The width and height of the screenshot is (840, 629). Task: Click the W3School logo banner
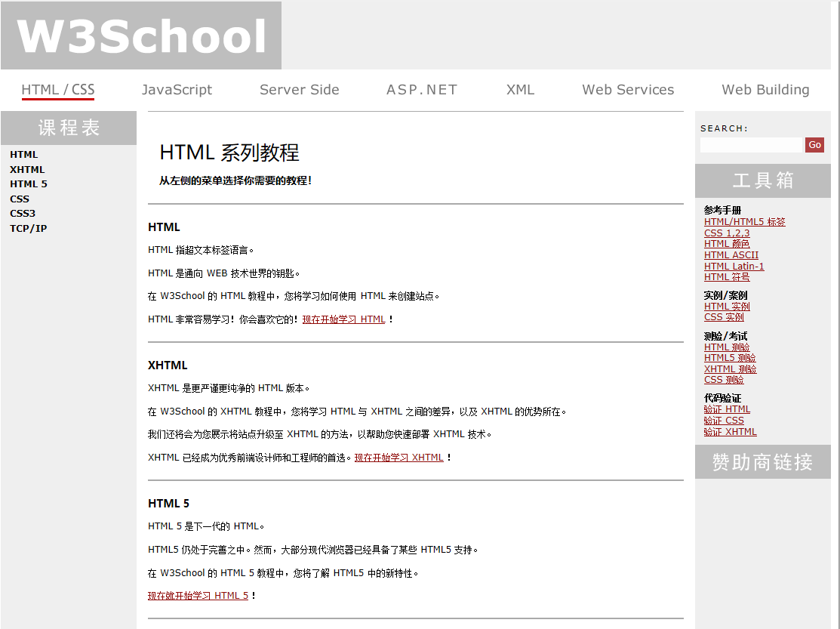pos(141,35)
